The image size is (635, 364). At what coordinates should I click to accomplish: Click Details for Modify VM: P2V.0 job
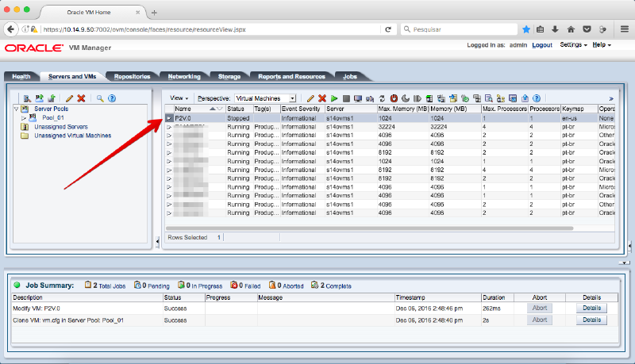coord(591,308)
